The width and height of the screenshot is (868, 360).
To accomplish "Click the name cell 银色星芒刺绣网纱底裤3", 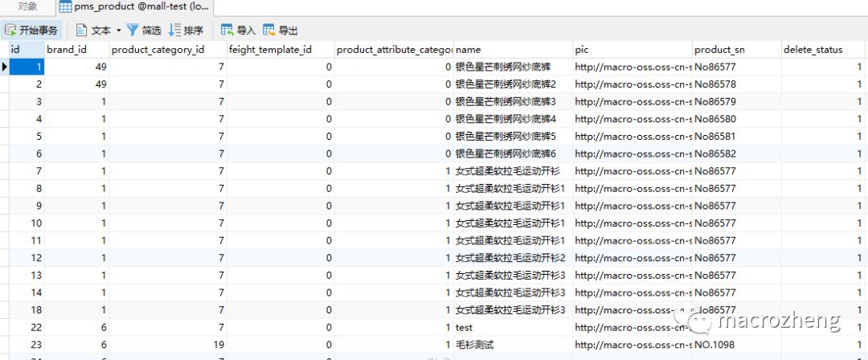I will coord(513,101).
